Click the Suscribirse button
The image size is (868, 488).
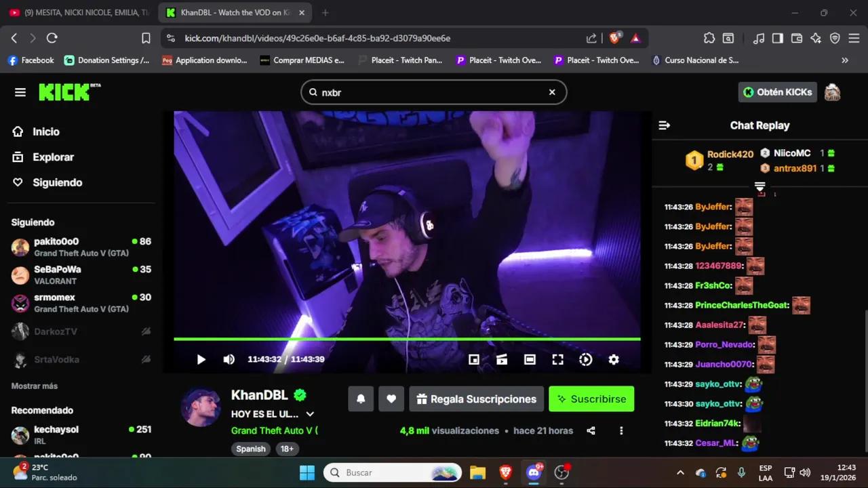tap(591, 399)
